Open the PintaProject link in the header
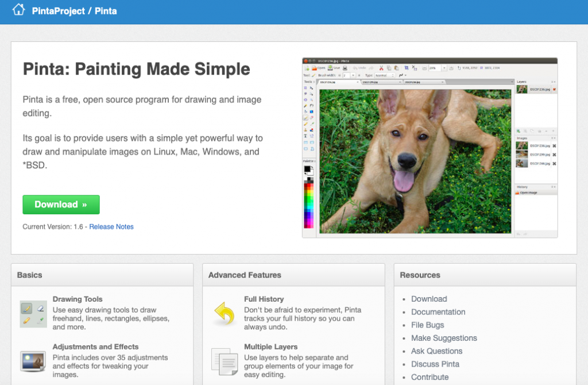The image size is (588, 385). tap(59, 11)
